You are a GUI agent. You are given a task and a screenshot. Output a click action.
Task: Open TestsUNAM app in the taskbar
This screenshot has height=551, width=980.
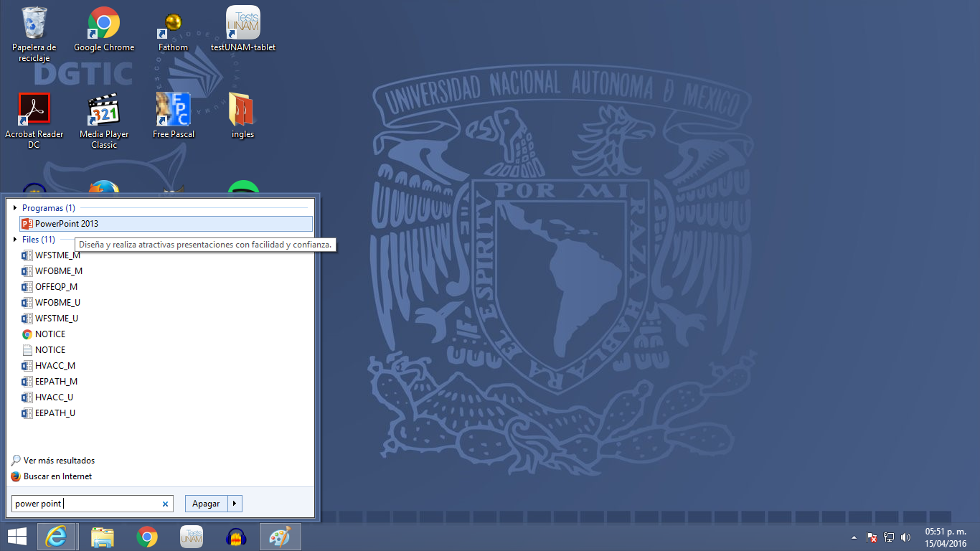pos(192,537)
